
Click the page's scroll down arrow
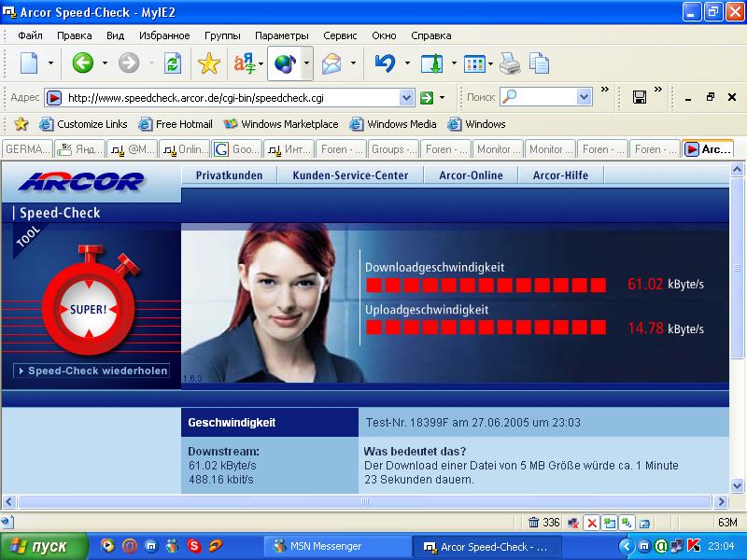[x=737, y=486]
